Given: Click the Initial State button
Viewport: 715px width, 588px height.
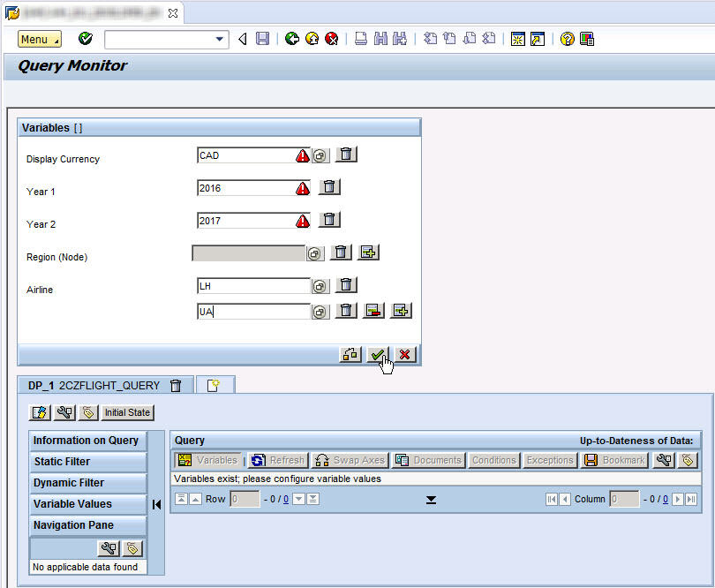Looking at the screenshot, I should pos(126,412).
